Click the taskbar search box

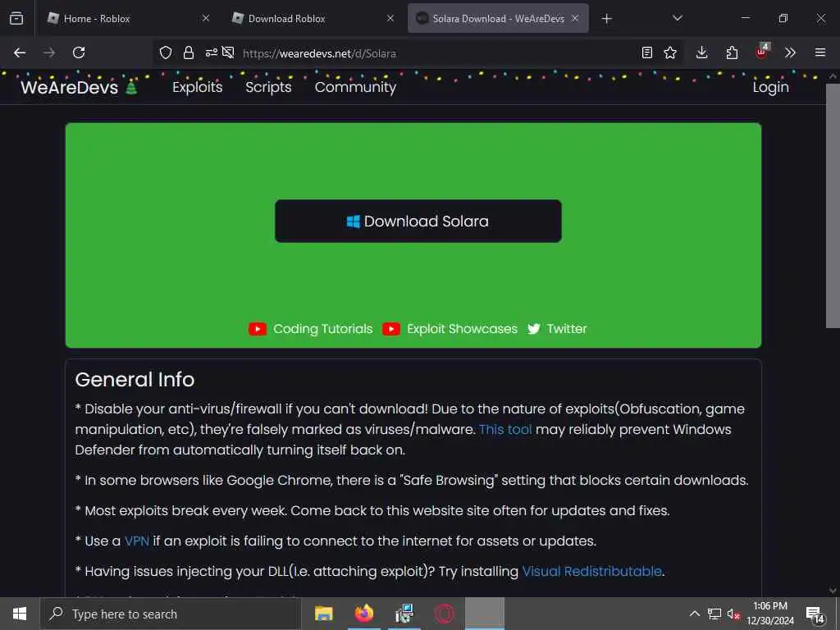click(x=171, y=614)
